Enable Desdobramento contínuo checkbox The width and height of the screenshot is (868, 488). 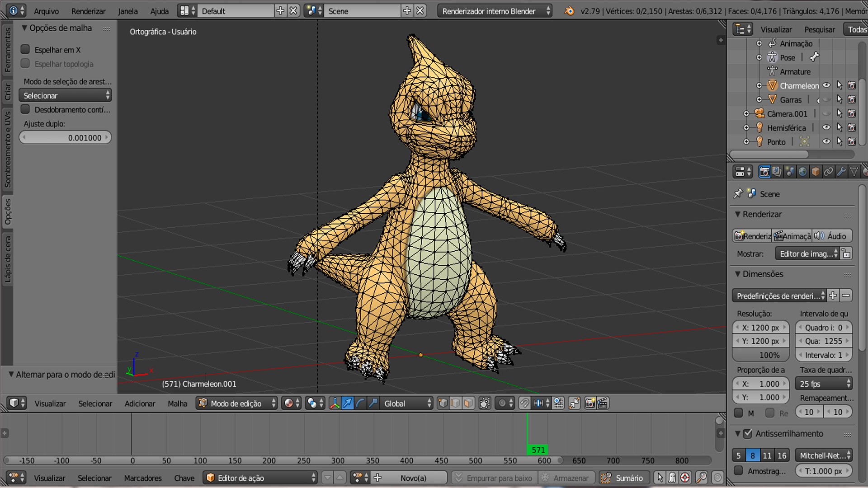25,109
